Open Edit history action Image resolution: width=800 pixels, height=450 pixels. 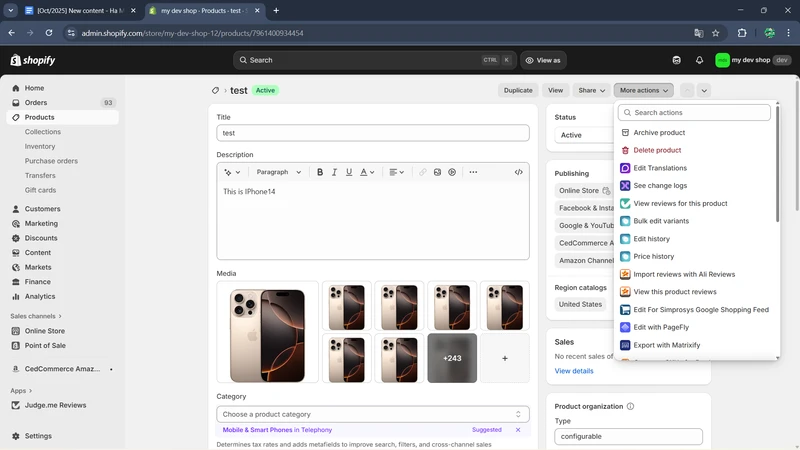tap(694, 239)
